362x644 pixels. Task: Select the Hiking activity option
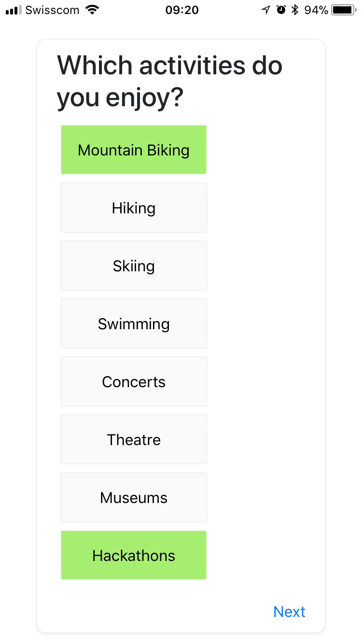click(x=134, y=208)
